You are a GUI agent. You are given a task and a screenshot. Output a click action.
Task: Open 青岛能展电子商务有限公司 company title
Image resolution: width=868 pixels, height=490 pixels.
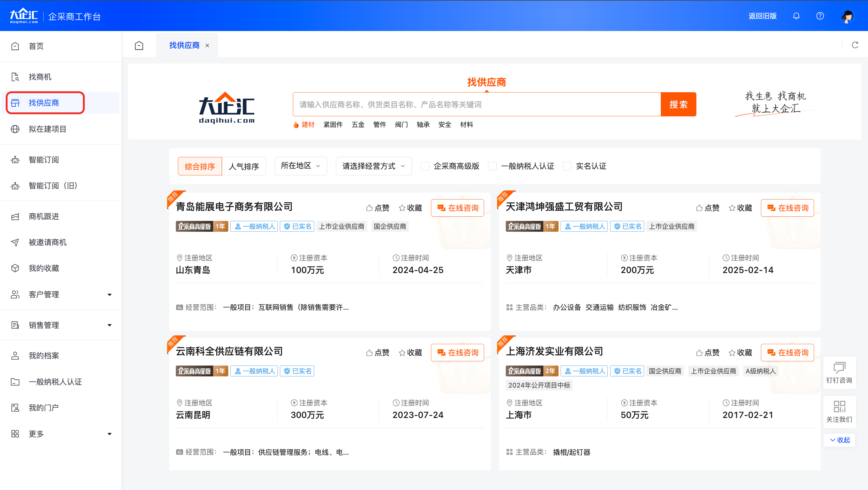tap(234, 206)
